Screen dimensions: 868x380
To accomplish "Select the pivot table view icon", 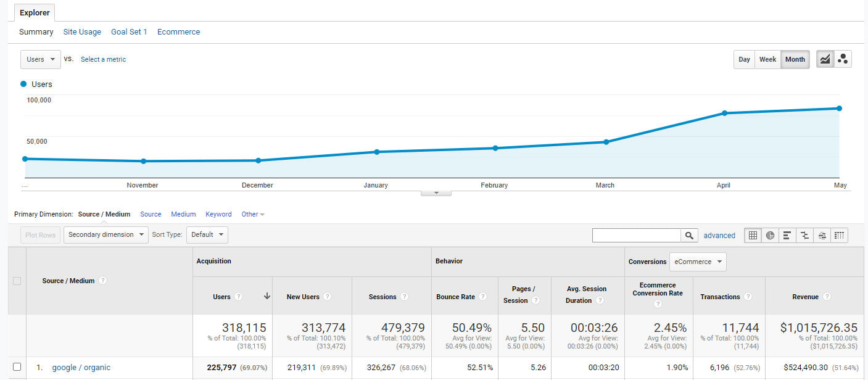I will point(838,235).
